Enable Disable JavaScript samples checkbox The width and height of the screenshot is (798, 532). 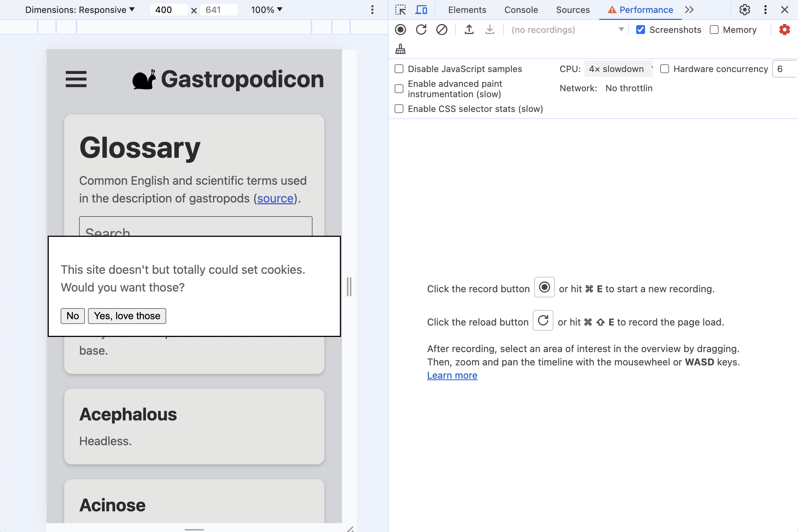pyautogui.click(x=399, y=69)
